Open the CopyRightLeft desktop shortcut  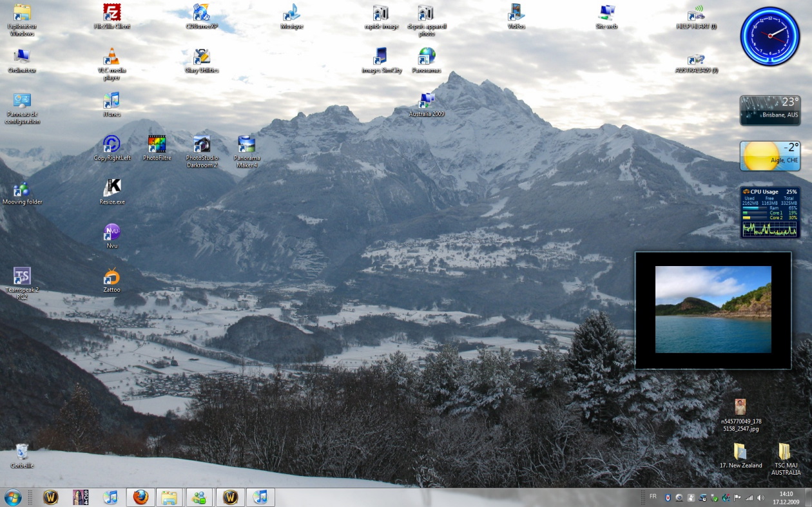click(112, 144)
